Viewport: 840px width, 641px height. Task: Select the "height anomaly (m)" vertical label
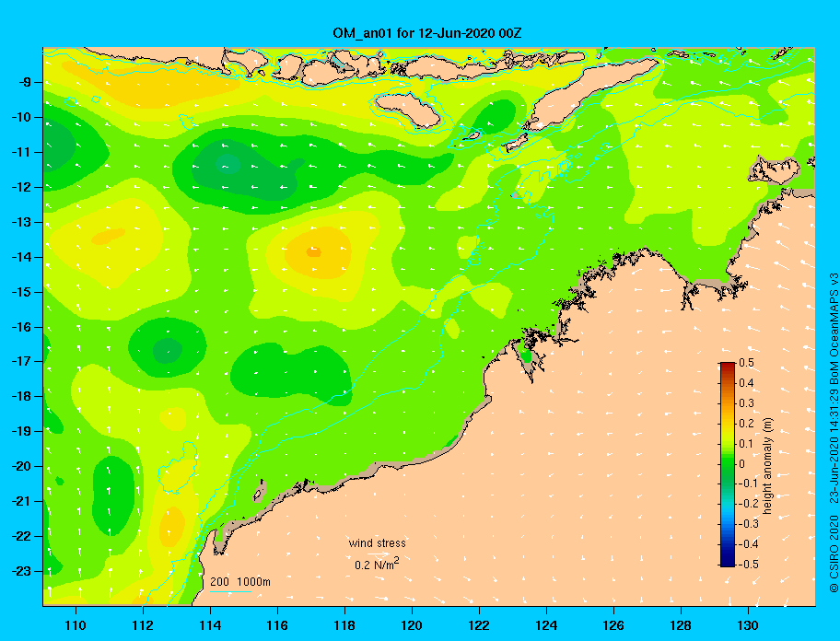(767, 465)
